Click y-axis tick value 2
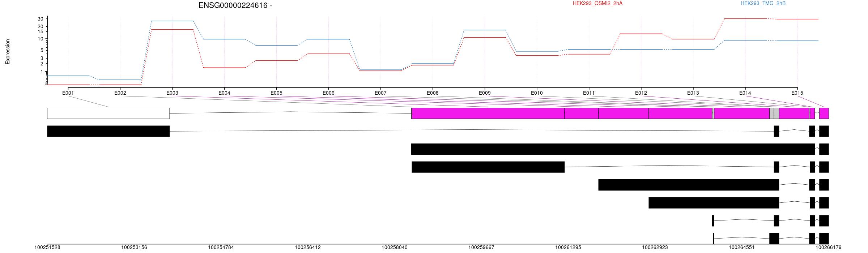 [42, 64]
